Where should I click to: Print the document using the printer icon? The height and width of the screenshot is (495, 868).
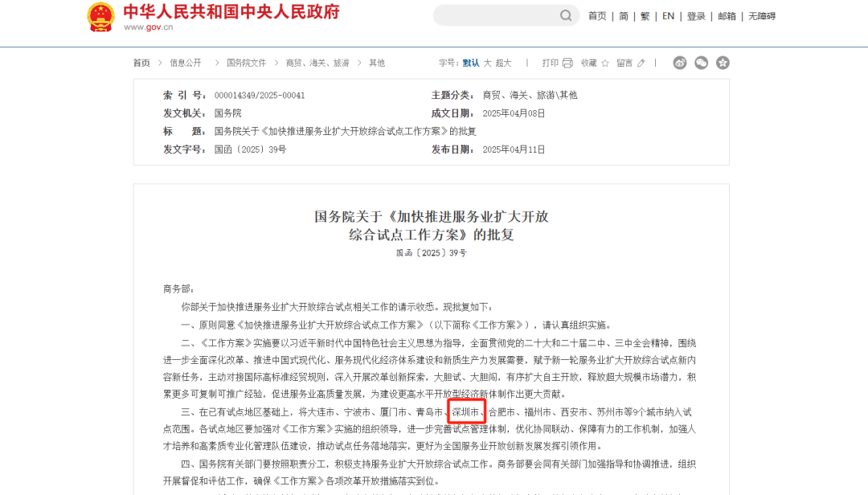click(567, 62)
